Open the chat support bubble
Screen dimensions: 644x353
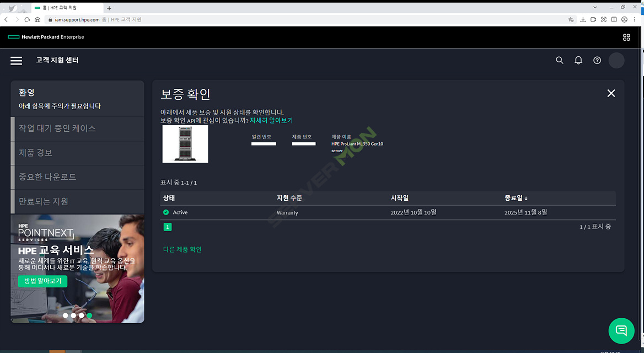tap(621, 330)
